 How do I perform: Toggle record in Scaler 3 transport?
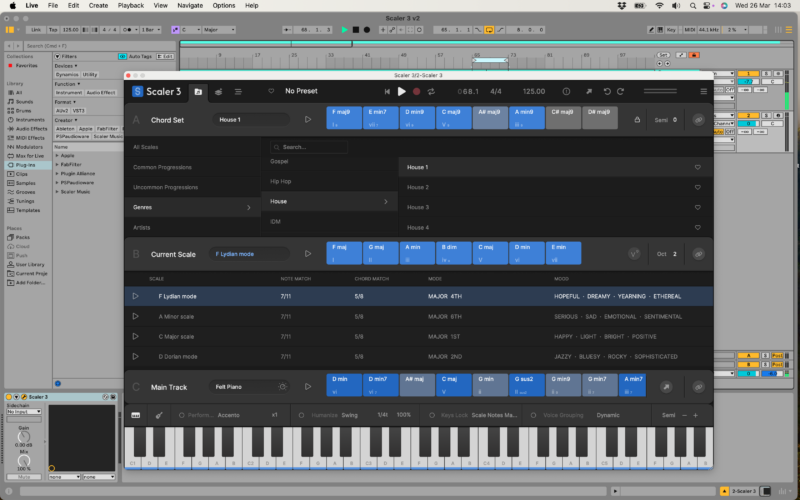click(416, 91)
